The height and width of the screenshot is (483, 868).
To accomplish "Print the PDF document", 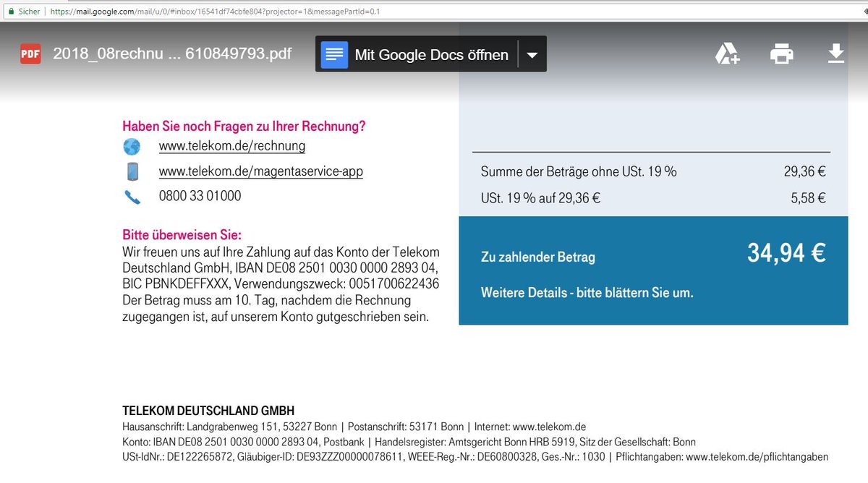I will click(x=782, y=54).
